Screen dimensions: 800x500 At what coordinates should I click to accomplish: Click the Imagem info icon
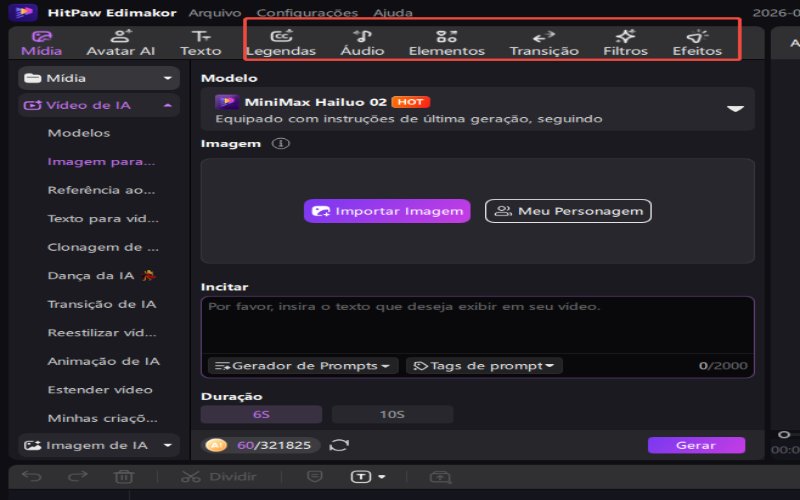point(281,144)
